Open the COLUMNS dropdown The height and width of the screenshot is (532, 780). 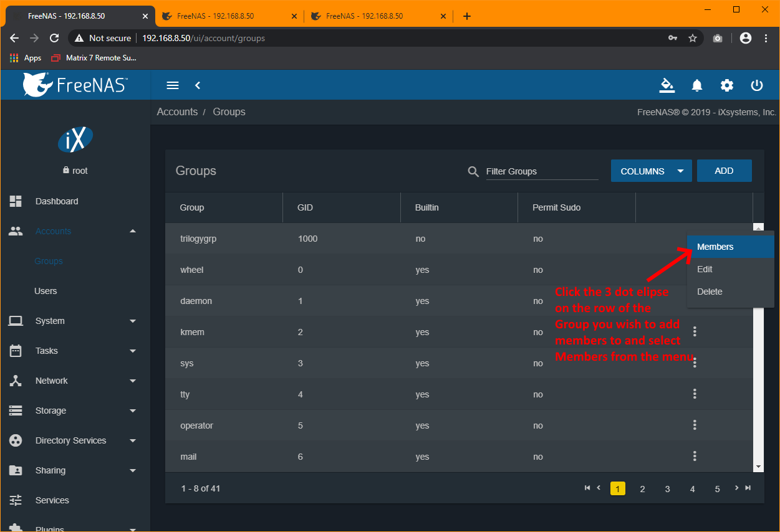click(652, 171)
